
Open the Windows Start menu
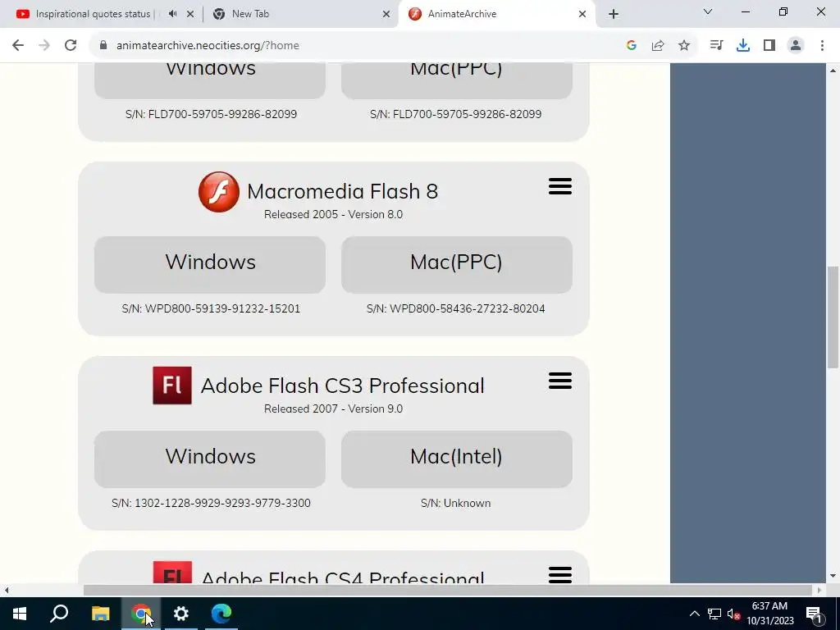pos(20,614)
